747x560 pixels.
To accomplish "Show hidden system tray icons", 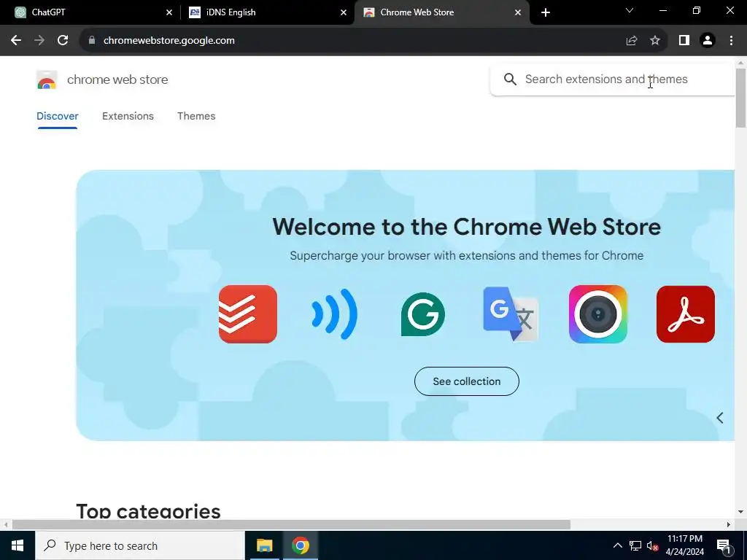I will click(617, 545).
